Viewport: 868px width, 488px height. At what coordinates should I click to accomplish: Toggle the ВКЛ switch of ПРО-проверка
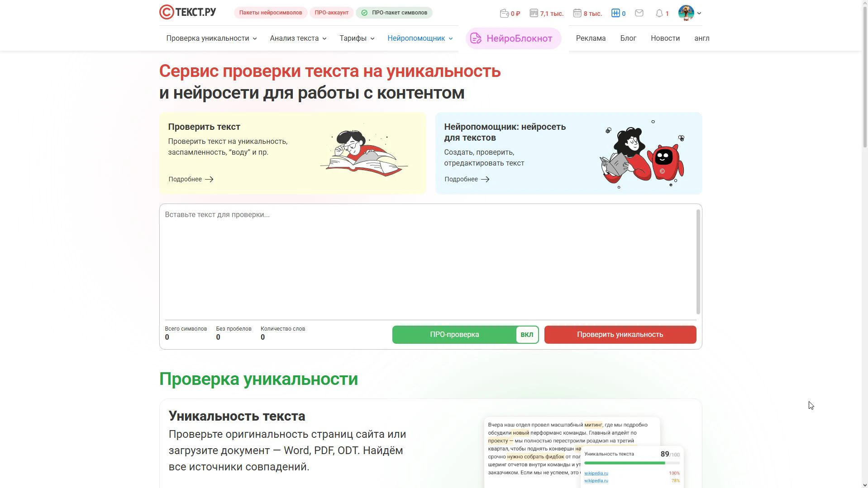tap(527, 335)
